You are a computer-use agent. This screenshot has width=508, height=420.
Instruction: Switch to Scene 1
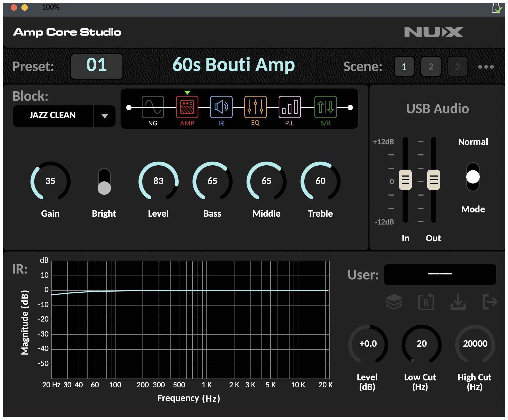(x=404, y=67)
